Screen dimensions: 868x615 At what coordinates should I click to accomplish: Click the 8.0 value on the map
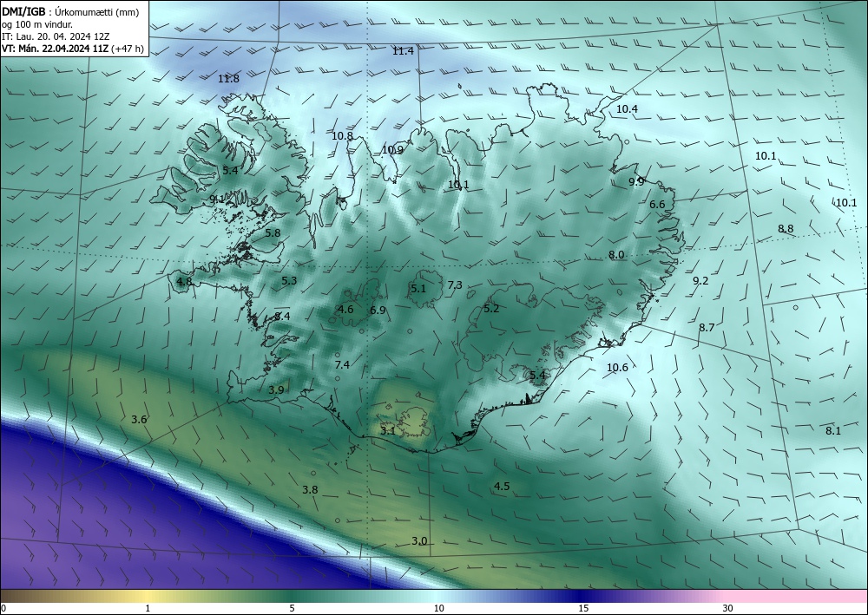coord(616,254)
